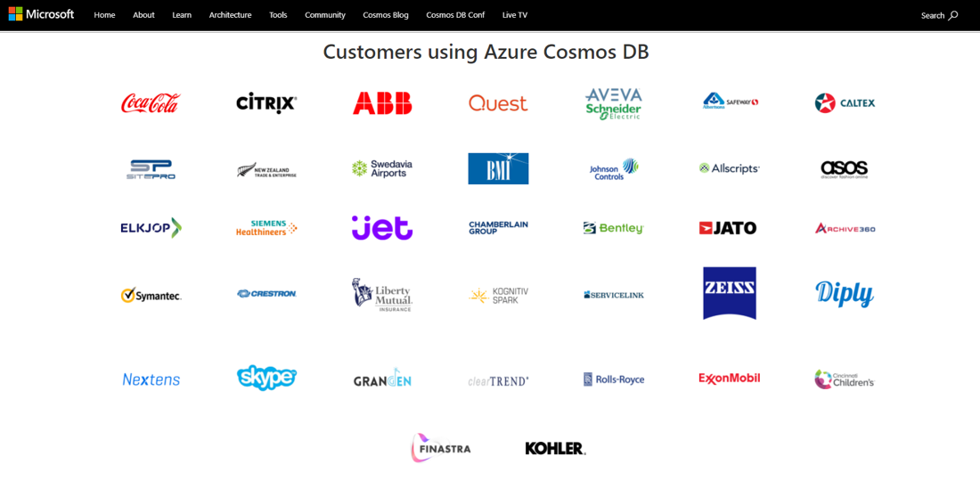Open the Liberty Mutual Insurance logo

pos(382,295)
